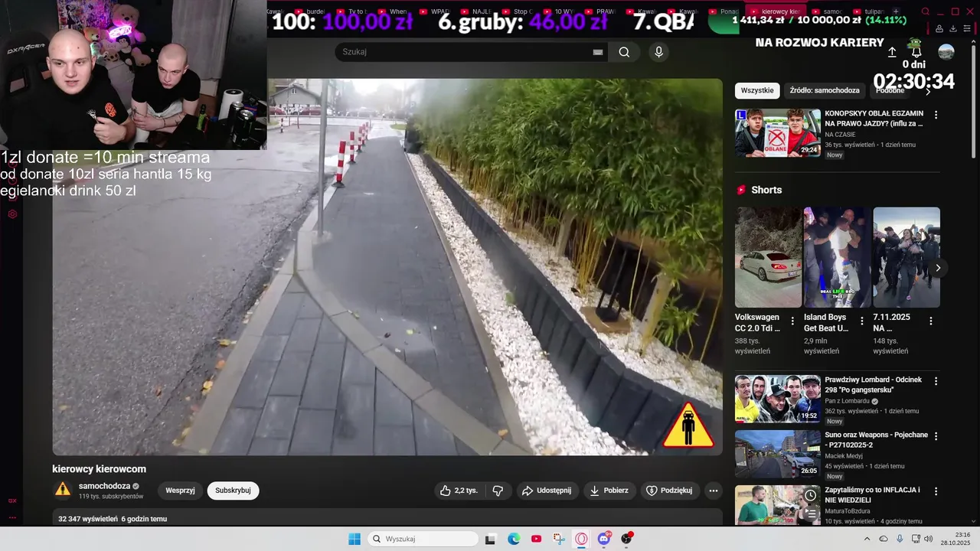Start voice search with the microphone icon
The height and width of the screenshot is (551, 980).
tap(658, 52)
